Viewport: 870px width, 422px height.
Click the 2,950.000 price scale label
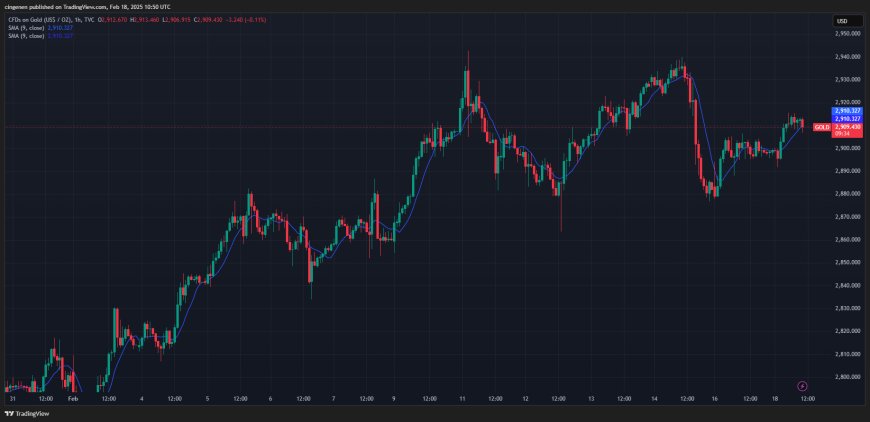coord(847,33)
